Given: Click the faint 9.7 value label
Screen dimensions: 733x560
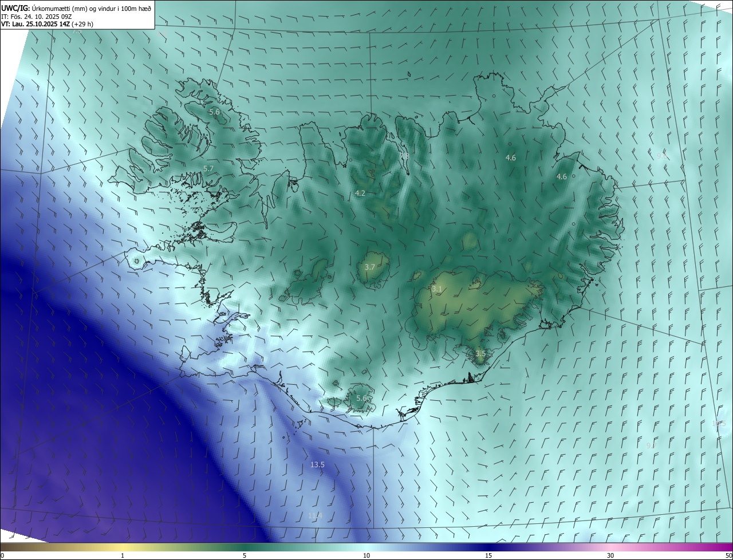Looking at the screenshot, I should (652, 445).
